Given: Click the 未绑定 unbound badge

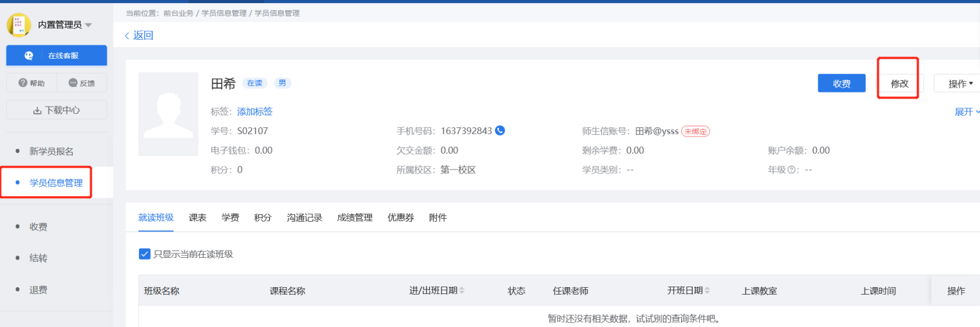Looking at the screenshot, I should click(x=696, y=131).
